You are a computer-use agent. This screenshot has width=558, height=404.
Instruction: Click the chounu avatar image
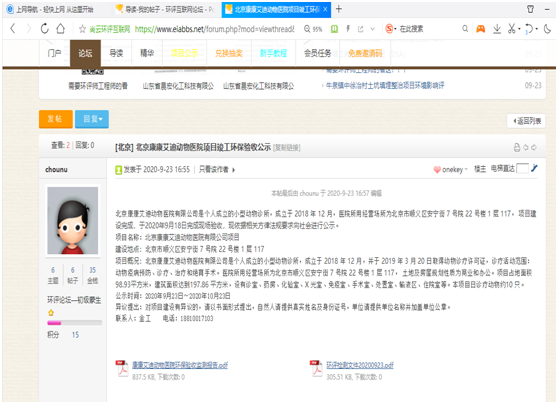tap(73, 220)
